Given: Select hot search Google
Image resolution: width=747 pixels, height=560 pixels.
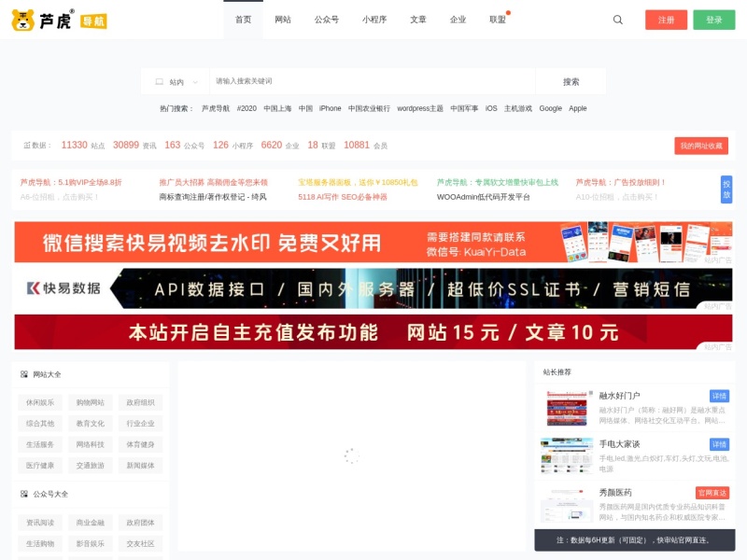Looking at the screenshot, I should [550, 108].
